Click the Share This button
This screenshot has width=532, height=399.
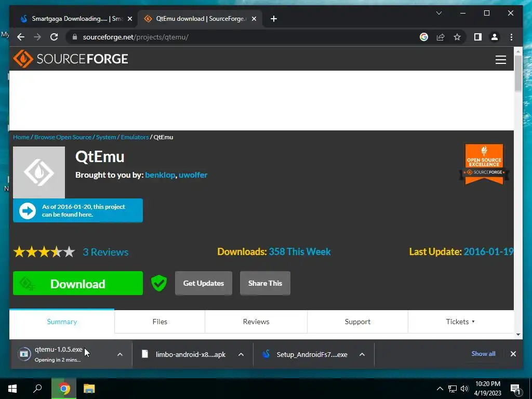pos(265,283)
